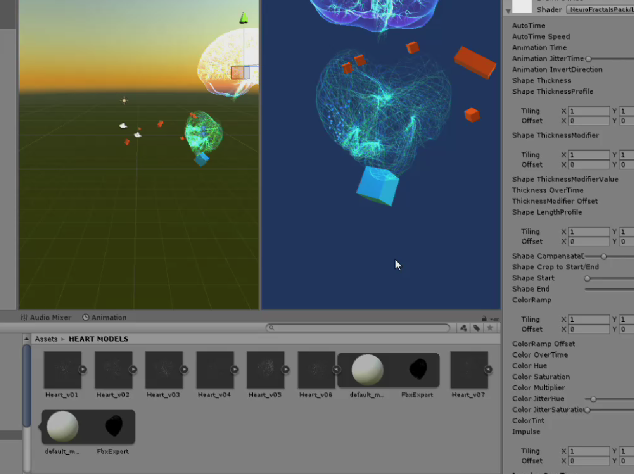Image resolution: width=634 pixels, height=474 pixels.
Task: Expand the Heart_v02 asset contents arrow
Action: 134,369
